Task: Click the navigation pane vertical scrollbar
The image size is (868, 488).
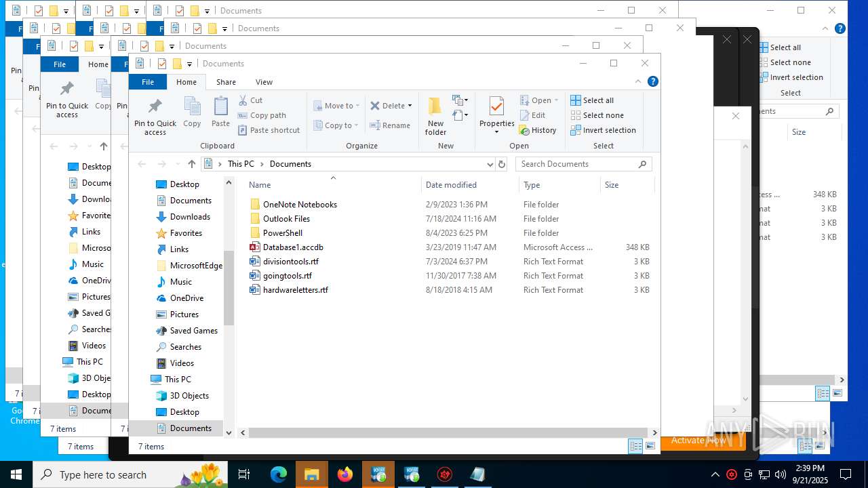Action: point(229,288)
